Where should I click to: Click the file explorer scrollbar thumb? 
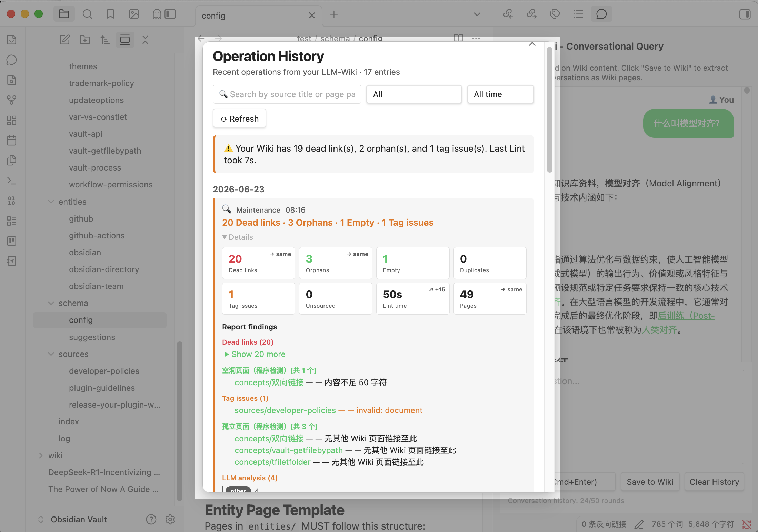tap(179, 420)
